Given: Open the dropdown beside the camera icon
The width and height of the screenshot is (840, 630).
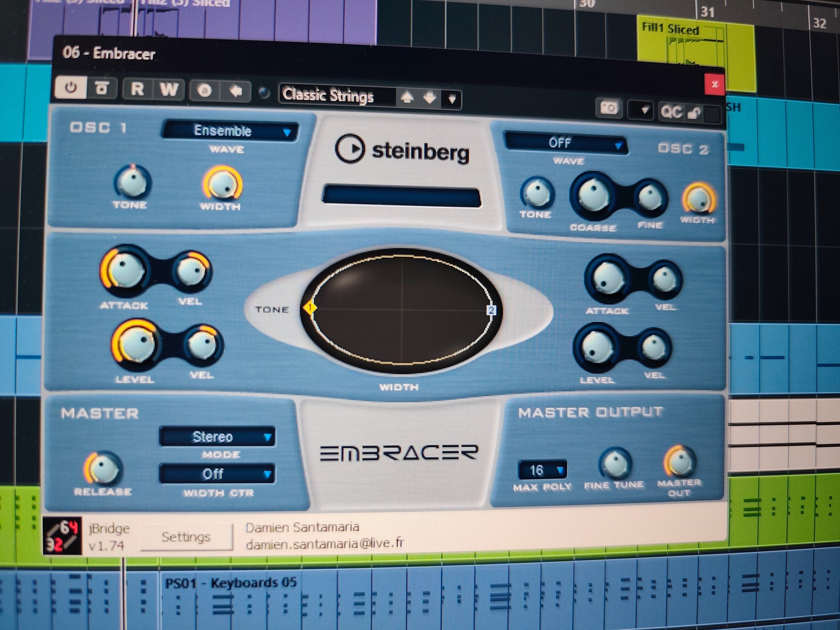Looking at the screenshot, I should tap(641, 110).
